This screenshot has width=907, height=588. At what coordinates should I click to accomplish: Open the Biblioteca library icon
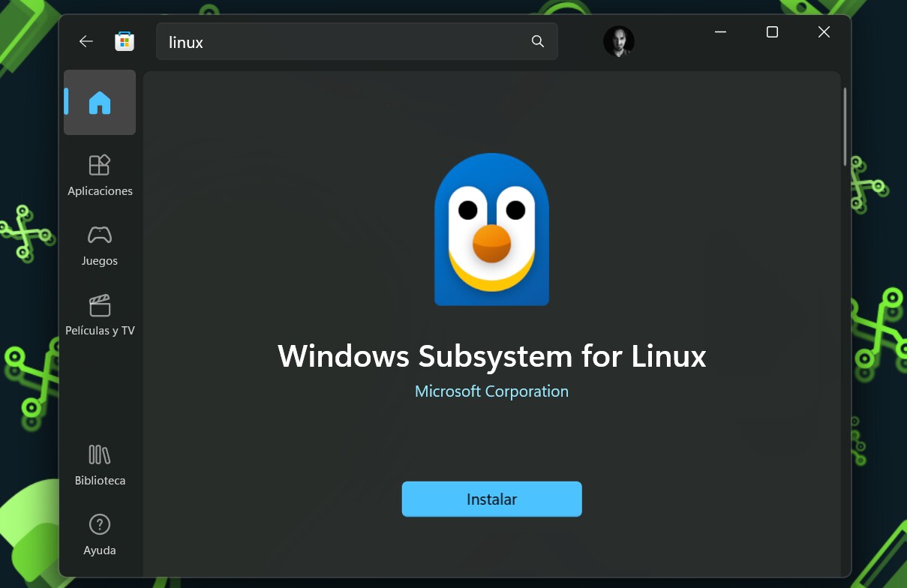click(x=100, y=454)
